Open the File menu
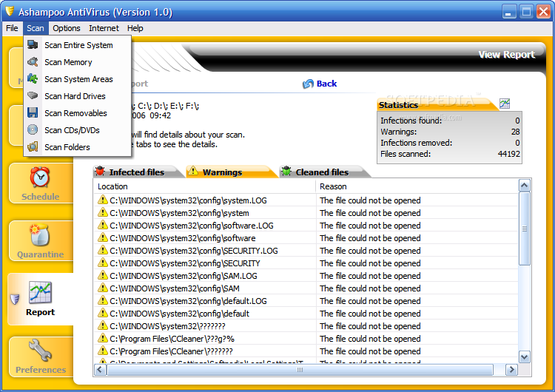555x392 pixels. (x=12, y=28)
